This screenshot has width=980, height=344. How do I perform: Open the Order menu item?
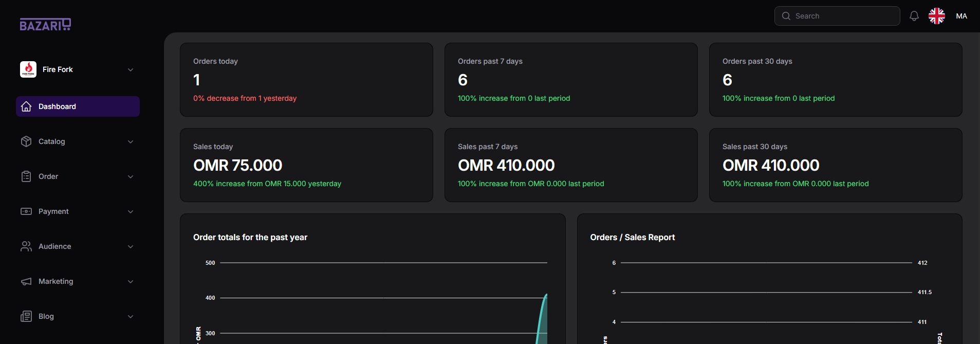pyautogui.click(x=78, y=176)
